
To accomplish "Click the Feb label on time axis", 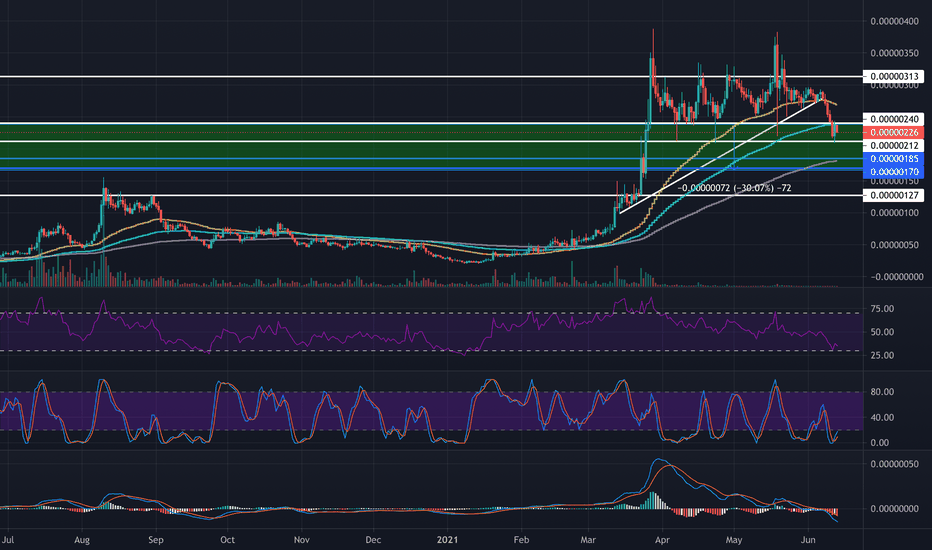I will [x=521, y=540].
